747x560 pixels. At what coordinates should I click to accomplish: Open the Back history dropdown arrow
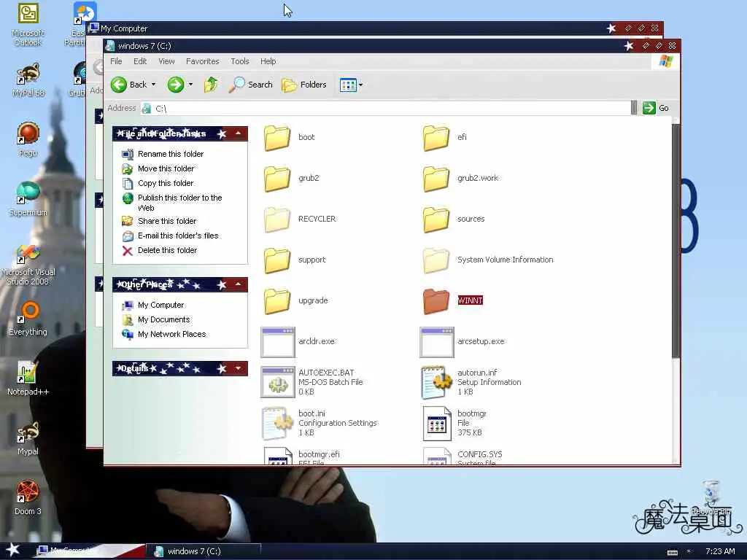[x=153, y=85]
